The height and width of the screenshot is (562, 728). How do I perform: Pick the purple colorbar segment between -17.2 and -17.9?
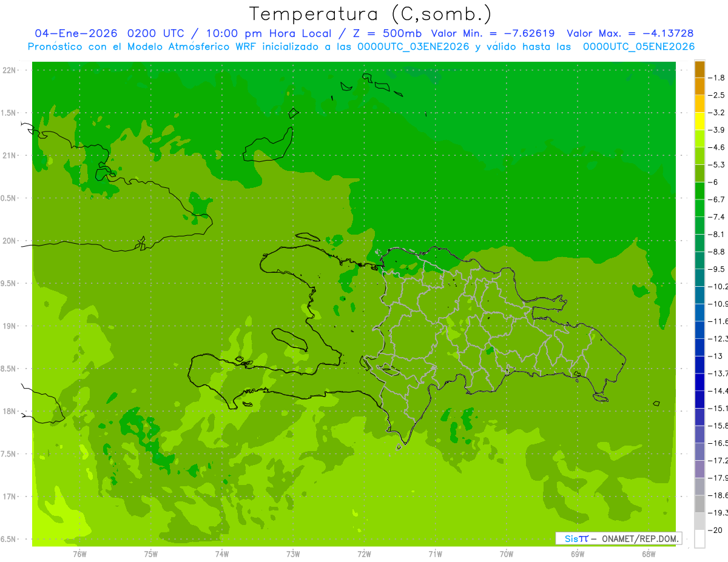(x=699, y=469)
